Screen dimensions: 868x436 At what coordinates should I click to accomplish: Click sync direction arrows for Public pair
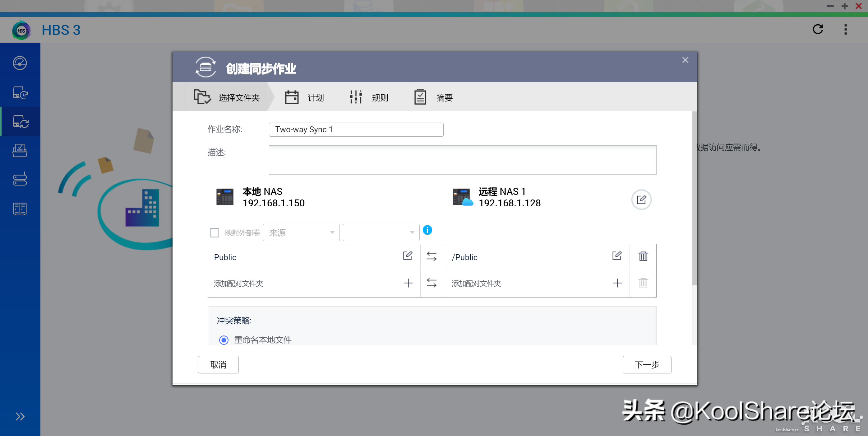(x=431, y=256)
